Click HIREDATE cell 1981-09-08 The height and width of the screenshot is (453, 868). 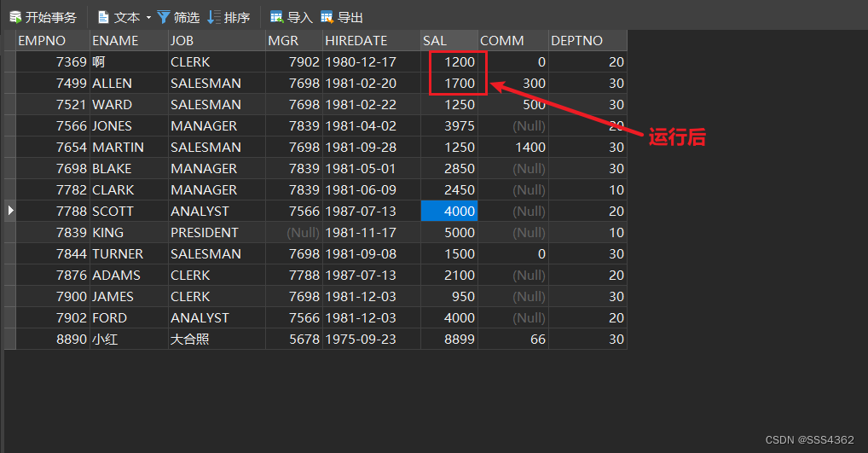(372, 253)
